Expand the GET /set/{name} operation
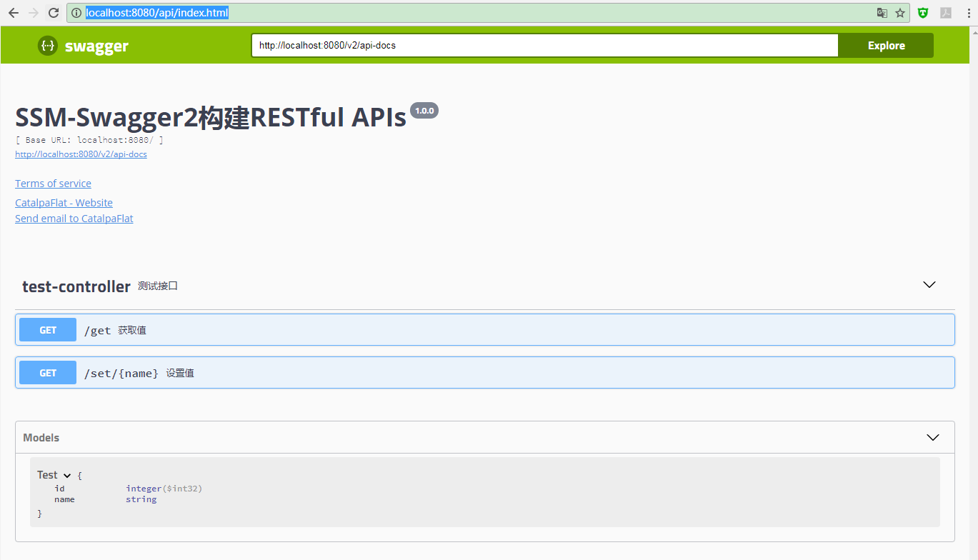This screenshot has width=978, height=560. (x=484, y=373)
